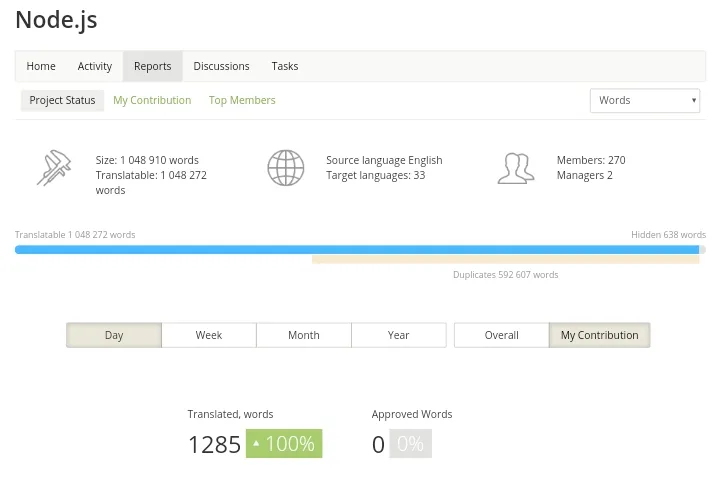Open the My Contribution report link
This screenshot has width=720, height=489.
[152, 100]
